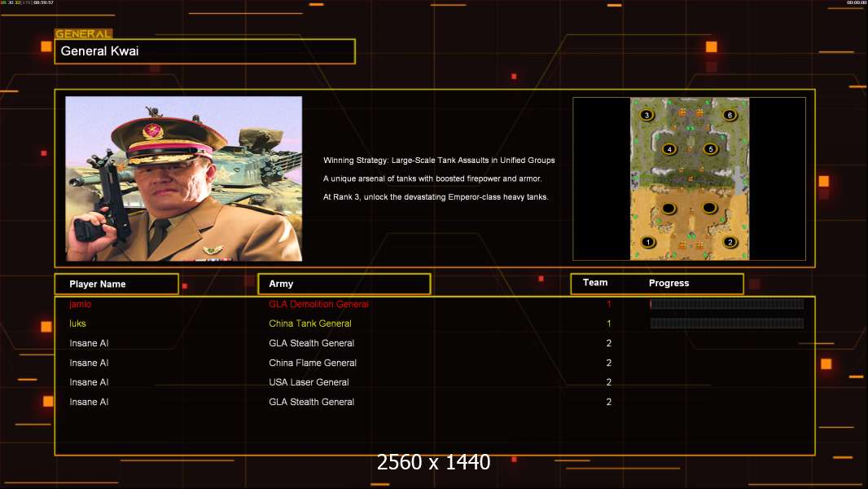868x489 pixels.
Task: Click team number 2 in USA Laser General row
Action: [x=609, y=382]
